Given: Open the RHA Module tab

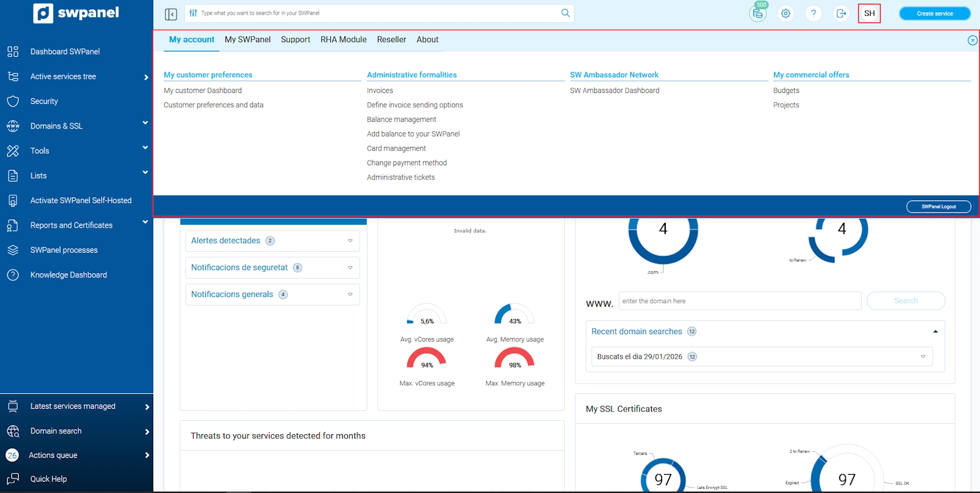Looking at the screenshot, I should 343,40.
